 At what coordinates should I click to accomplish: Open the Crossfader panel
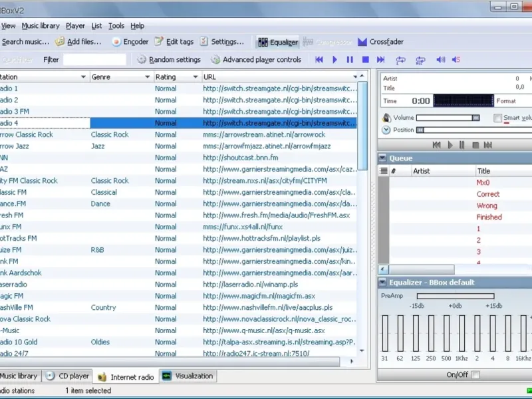(x=380, y=42)
